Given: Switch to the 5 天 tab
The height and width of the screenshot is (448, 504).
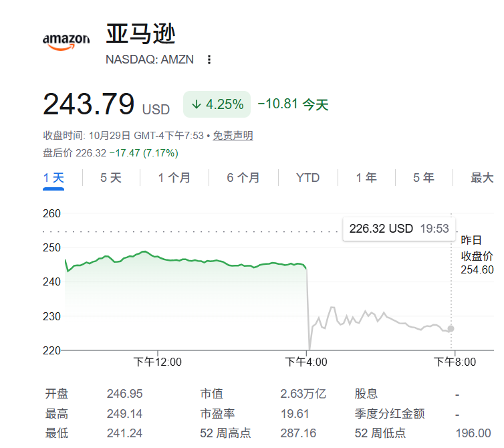Looking at the screenshot, I should pos(111,178).
